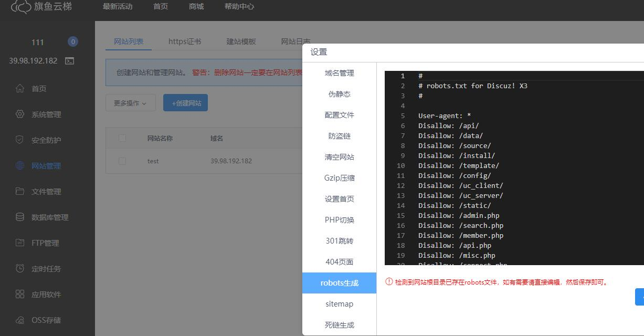Select 清空网站 in settings menu

pos(340,157)
